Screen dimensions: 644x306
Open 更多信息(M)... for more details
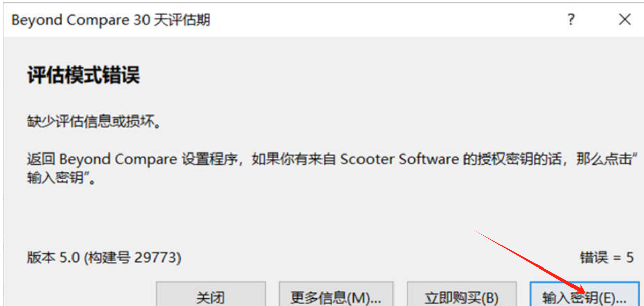pos(336,296)
